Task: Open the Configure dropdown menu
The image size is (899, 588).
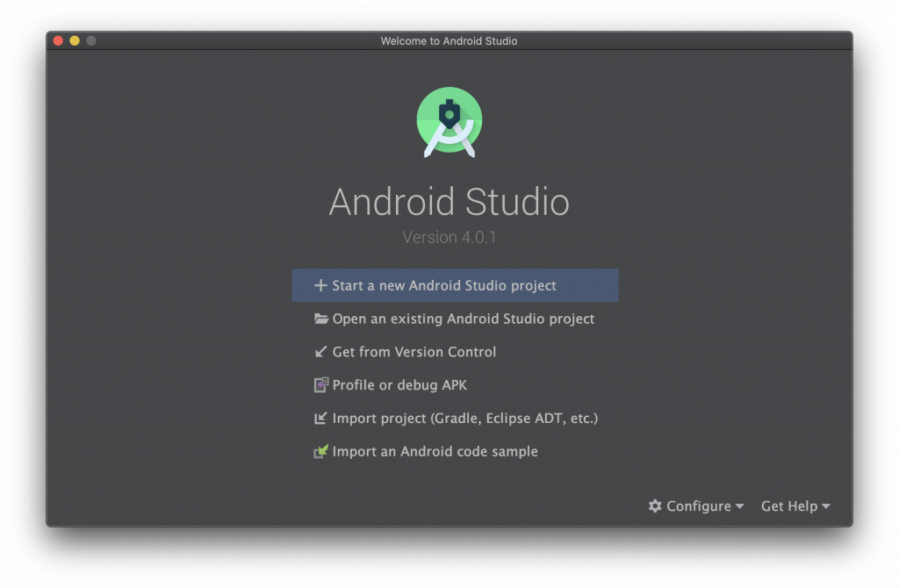Action: pyautogui.click(x=696, y=506)
